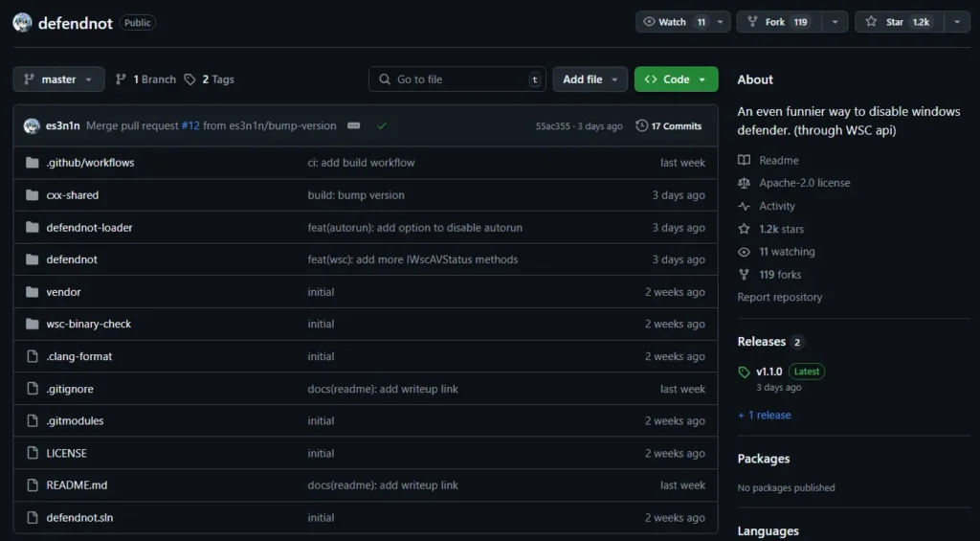Focus the Go to file search field

tap(457, 79)
